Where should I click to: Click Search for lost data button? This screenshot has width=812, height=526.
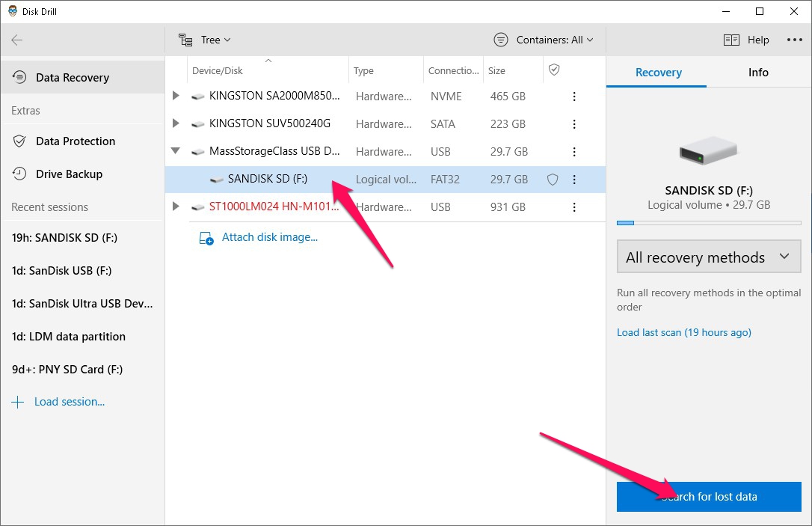tap(708, 497)
